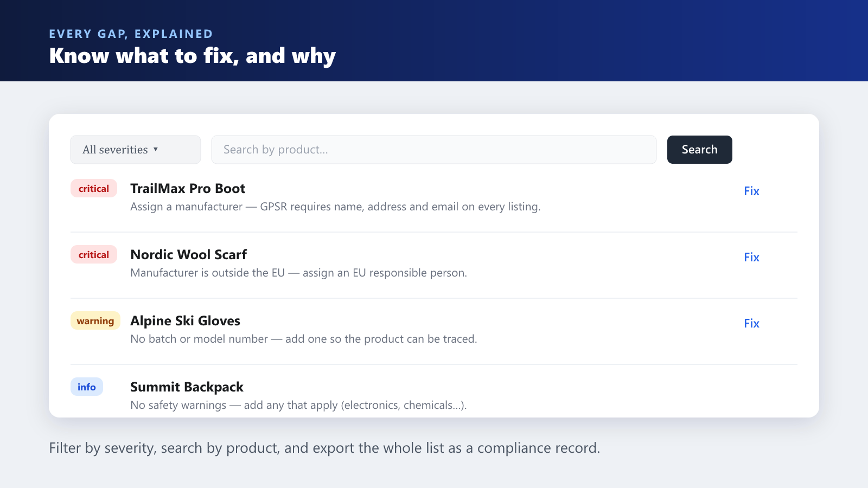Screen dimensions: 868x488
Task: Open the Nordic Wool Scarf product title
Action: (189, 254)
